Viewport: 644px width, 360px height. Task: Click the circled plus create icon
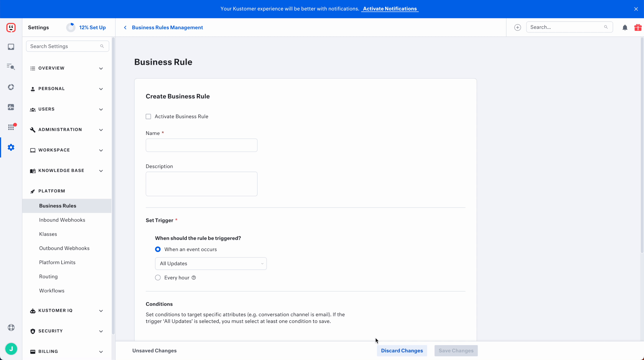click(x=517, y=28)
